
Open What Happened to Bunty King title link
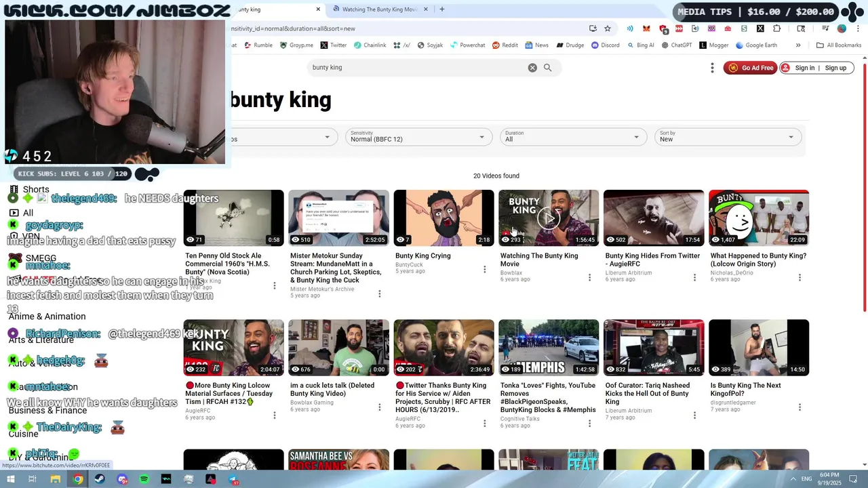pyautogui.click(x=758, y=260)
